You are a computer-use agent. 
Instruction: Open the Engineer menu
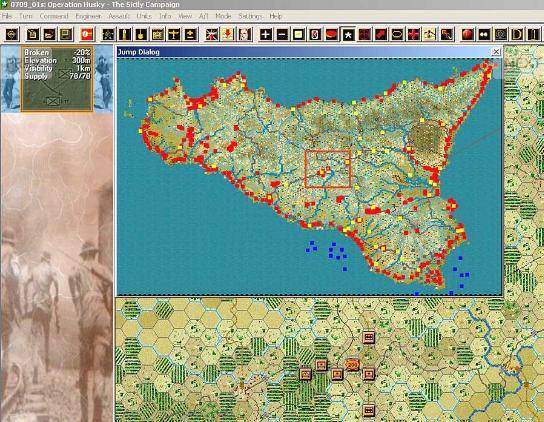click(x=88, y=16)
